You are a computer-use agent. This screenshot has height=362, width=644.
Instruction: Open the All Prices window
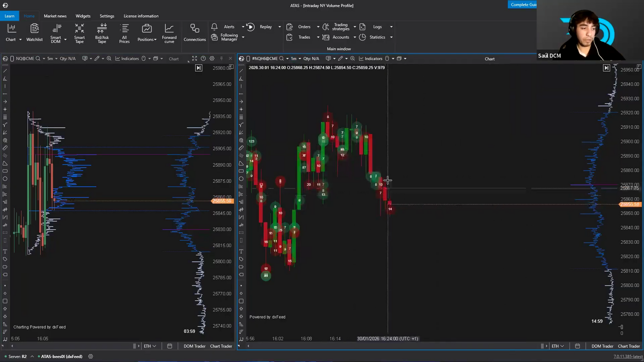[124, 34]
